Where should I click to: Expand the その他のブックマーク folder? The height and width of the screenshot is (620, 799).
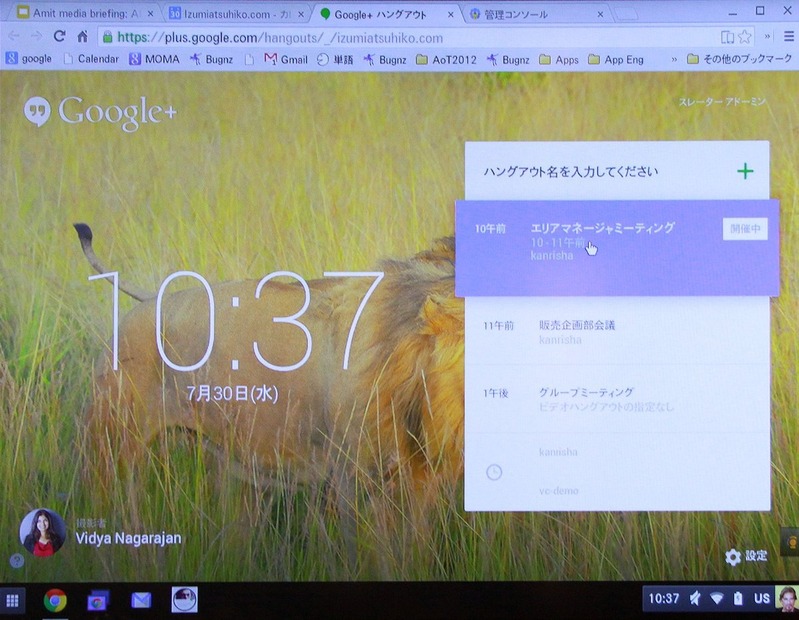pos(740,59)
